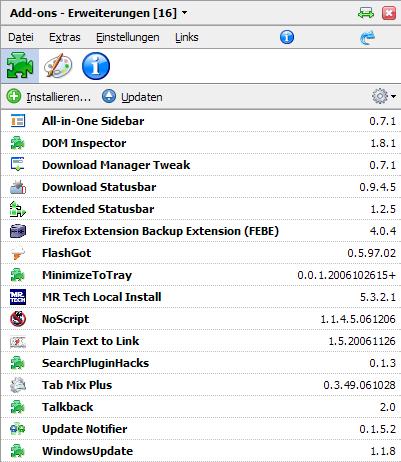Select the Tab Mix Plus extension
The width and height of the screenshot is (401, 462).
pyautogui.click(x=200, y=385)
